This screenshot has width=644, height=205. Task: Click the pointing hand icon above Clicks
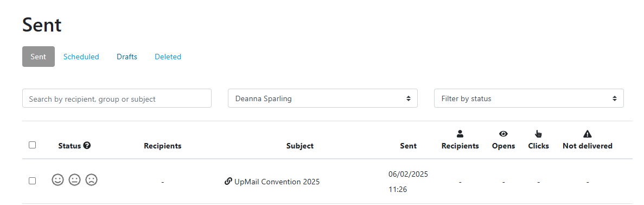point(538,134)
